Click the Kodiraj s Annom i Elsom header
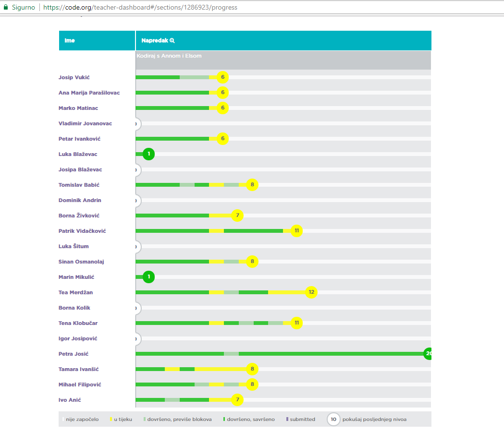Screen dimensions: 504x432 pyautogui.click(x=169, y=56)
